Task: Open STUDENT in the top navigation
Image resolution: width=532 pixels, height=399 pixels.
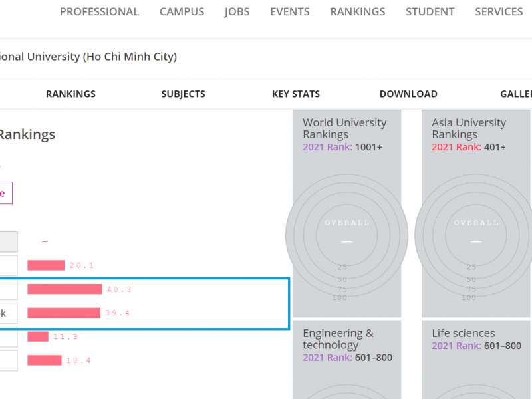Action: coord(430,12)
